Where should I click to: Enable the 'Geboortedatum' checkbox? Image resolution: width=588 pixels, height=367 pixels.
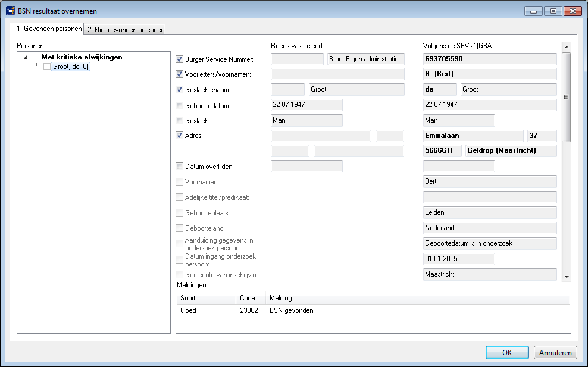point(179,106)
